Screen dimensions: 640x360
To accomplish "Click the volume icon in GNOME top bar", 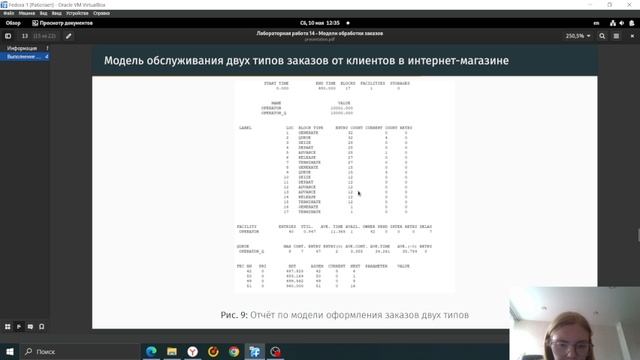I will pyautogui.click(x=622, y=23).
